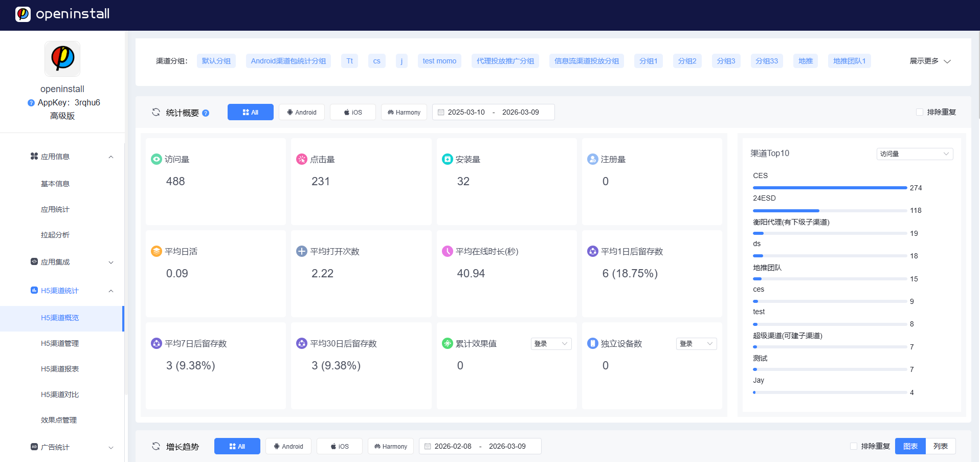The height and width of the screenshot is (462, 980).
Task: Refresh the 统计概要 statistics
Action: pyautogui.click(x=155, y=112)
